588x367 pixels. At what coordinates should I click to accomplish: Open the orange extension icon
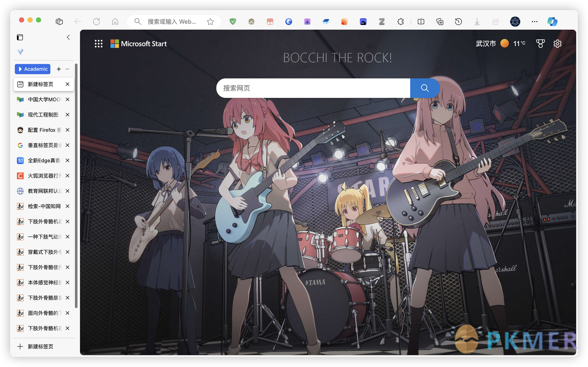tap(345, 22)
